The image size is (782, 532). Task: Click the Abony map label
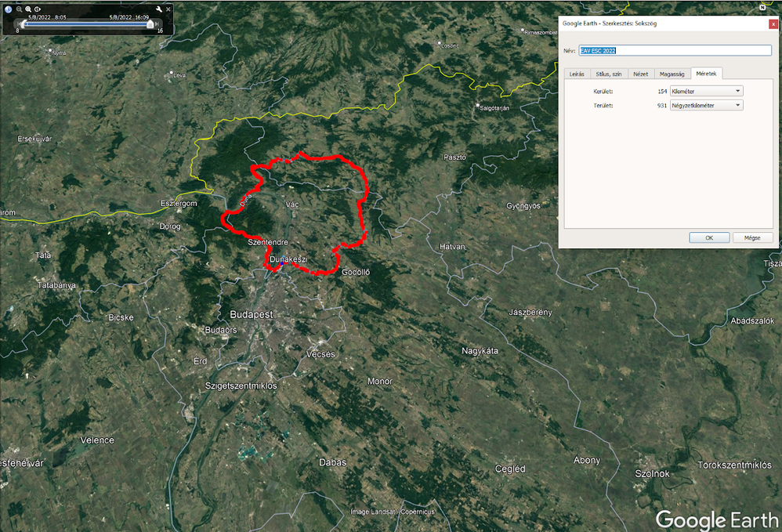click(x=587, y=461)
